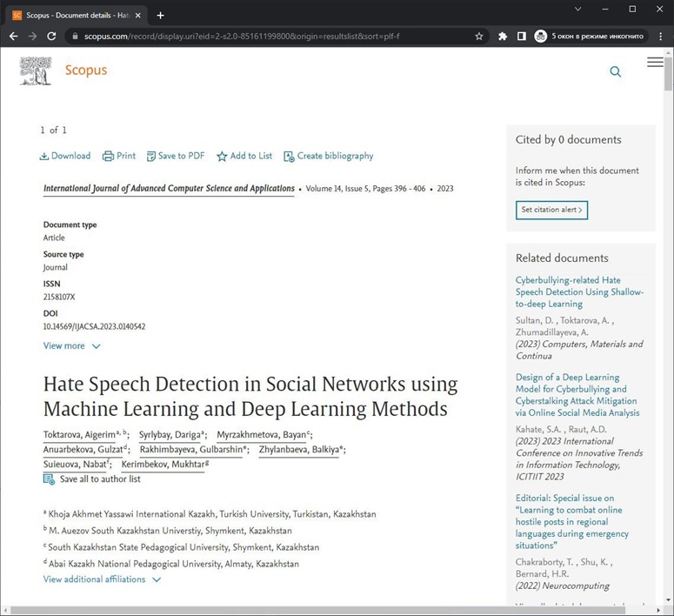674x616 pixels.
Task: Expand View additional affiliations
Action: tap(94, 579)
